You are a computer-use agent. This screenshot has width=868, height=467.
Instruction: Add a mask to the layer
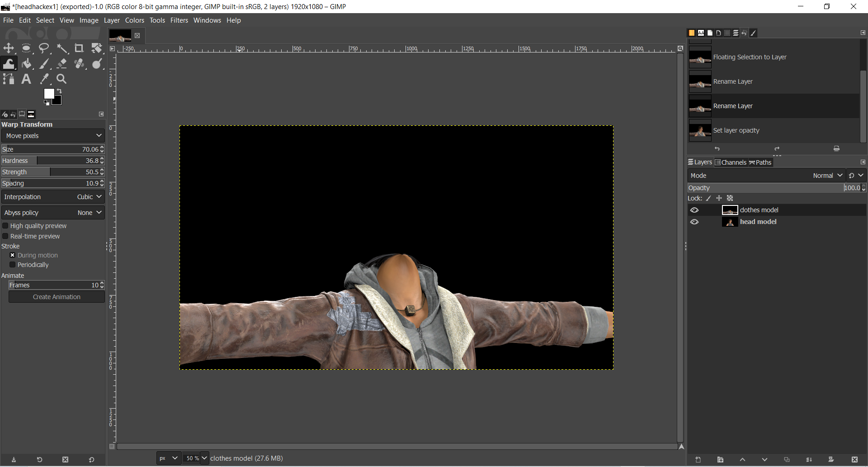pyautogui.click(x=831, y=460)
